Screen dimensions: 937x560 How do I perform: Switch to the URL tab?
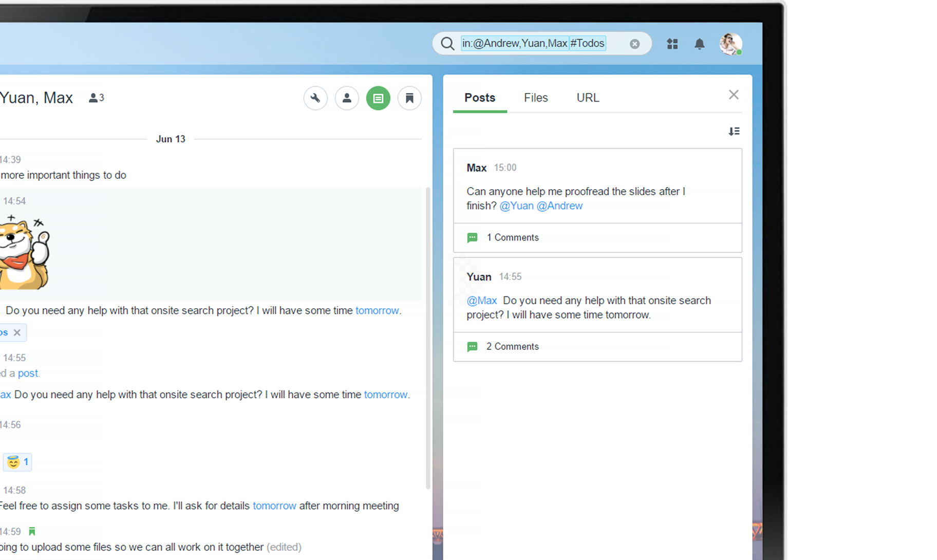tap(588, 98)
